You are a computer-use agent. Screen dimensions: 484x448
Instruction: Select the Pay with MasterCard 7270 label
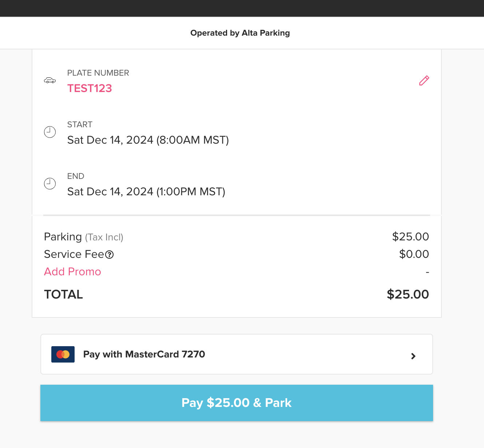click(144, 354)
